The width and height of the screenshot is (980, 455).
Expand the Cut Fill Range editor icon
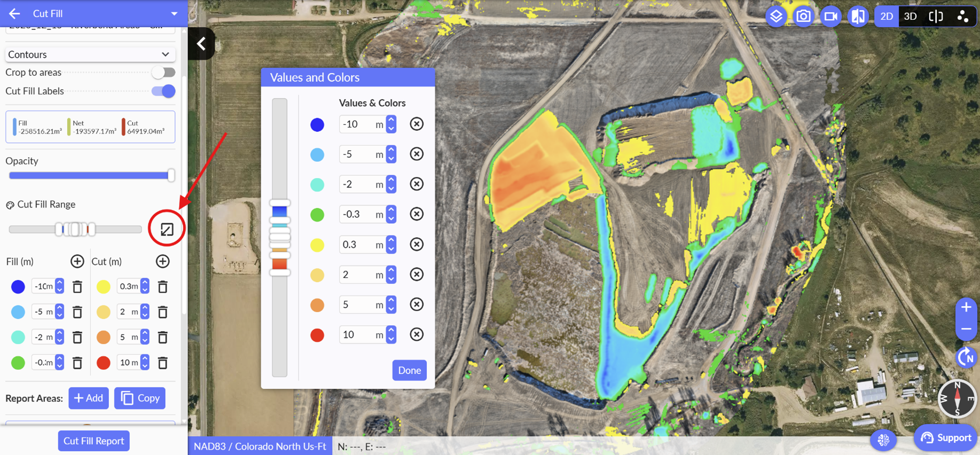[167, 230]
